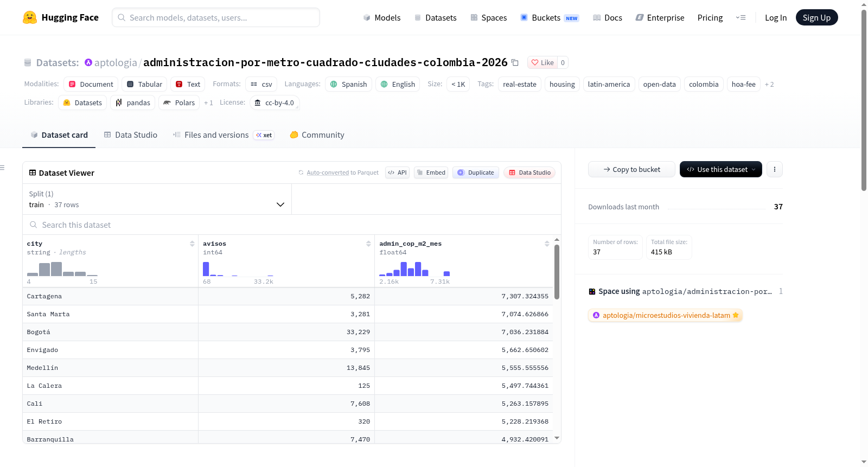Expand the +2 additional tags

point(769,84)
